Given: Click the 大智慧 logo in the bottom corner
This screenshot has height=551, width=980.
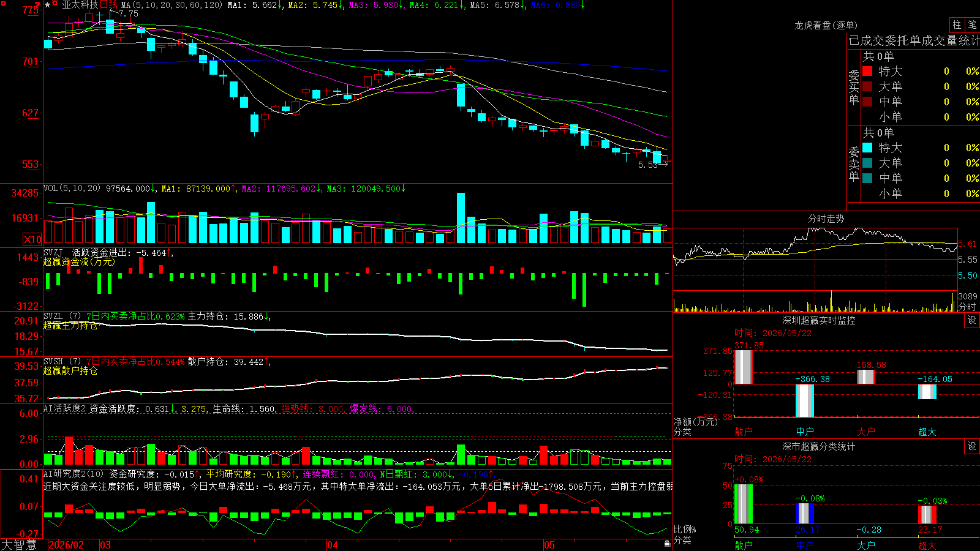Looking at the screenshot, I should pyautogui.click(x=19, y=545).
